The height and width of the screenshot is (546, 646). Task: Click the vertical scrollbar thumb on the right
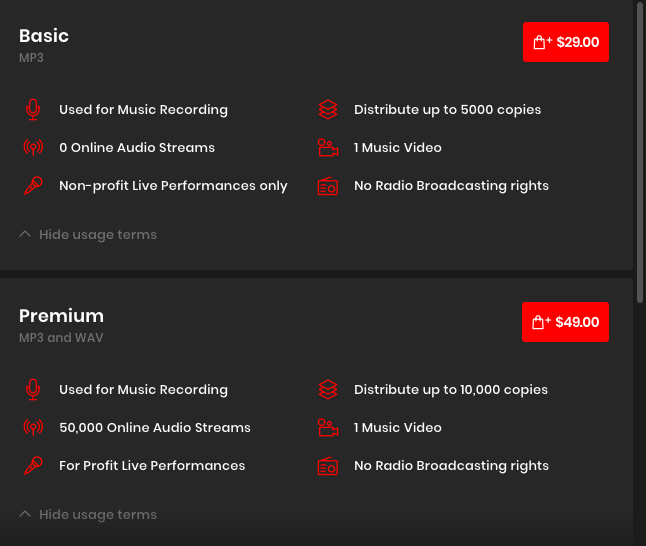pyautogui.click(x=641, y=150)
